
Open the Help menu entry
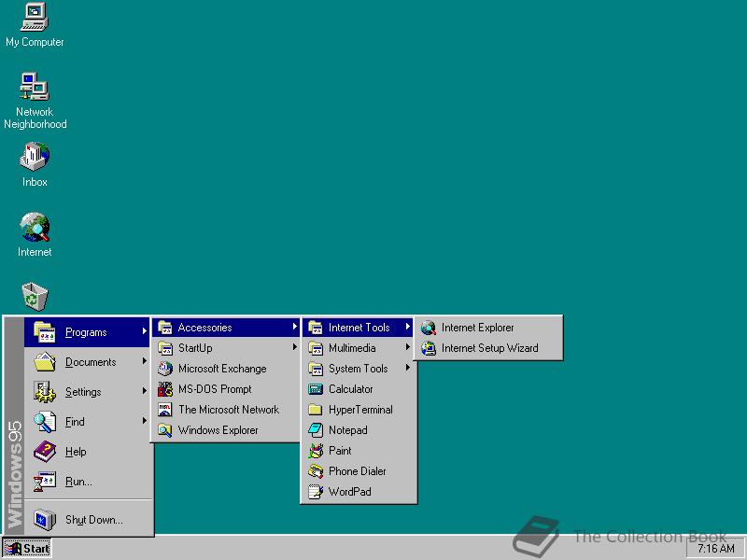click(88, 452)
